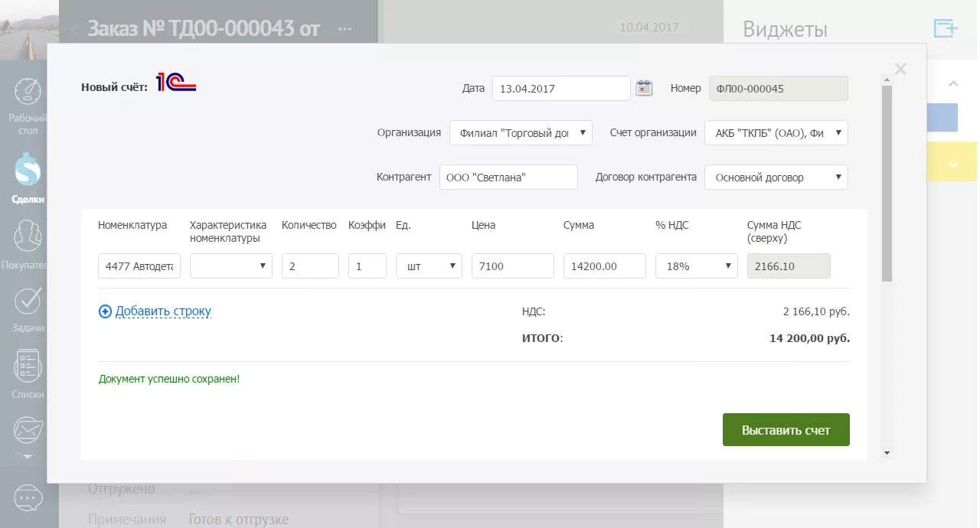Open the Организация dropdown
Viewport: 980px width, 528px height.
521,132
